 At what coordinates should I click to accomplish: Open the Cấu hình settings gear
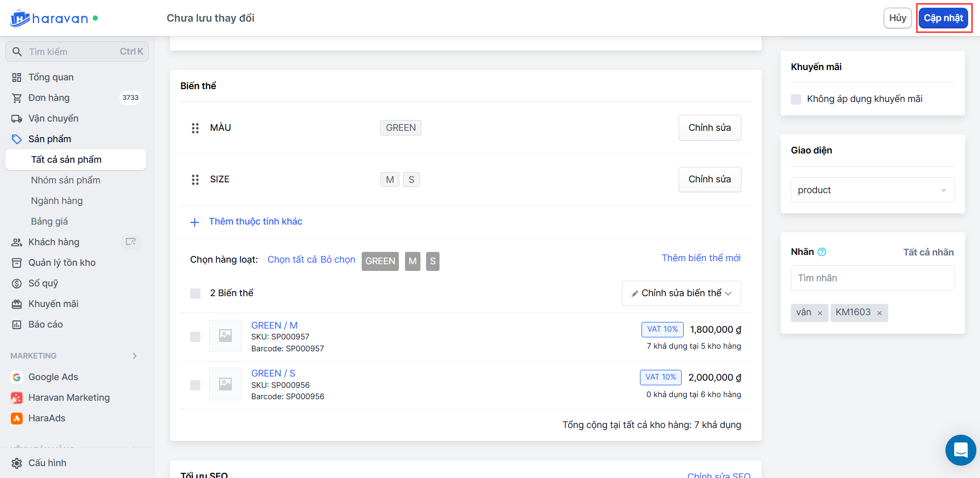click(17, 463)
